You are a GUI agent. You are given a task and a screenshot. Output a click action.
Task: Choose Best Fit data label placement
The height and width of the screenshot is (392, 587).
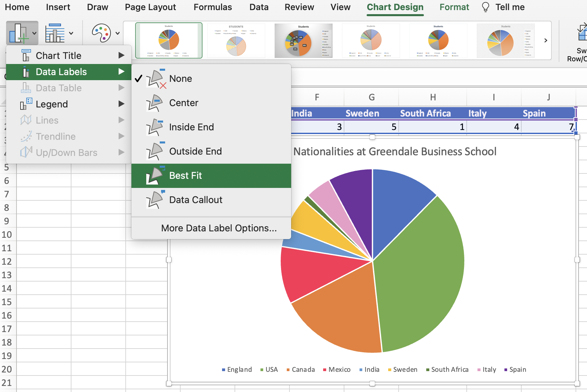point(185,175)
